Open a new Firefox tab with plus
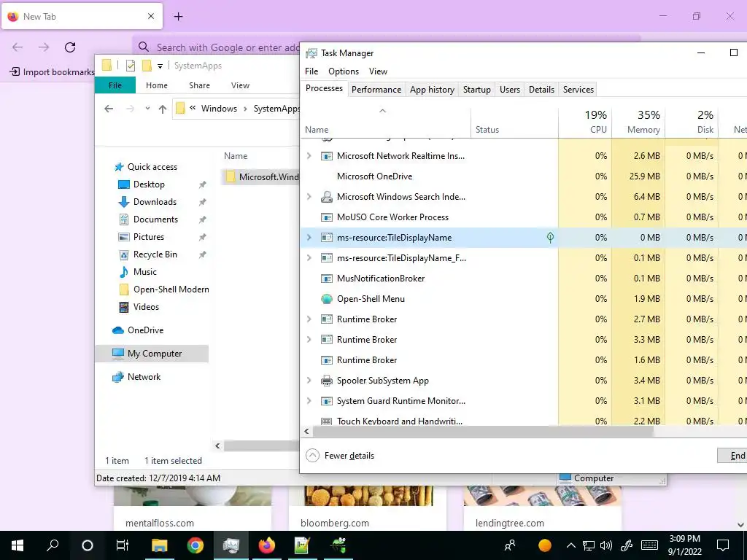The width and height of the screenshot is (747, 560). coord(178,17)
